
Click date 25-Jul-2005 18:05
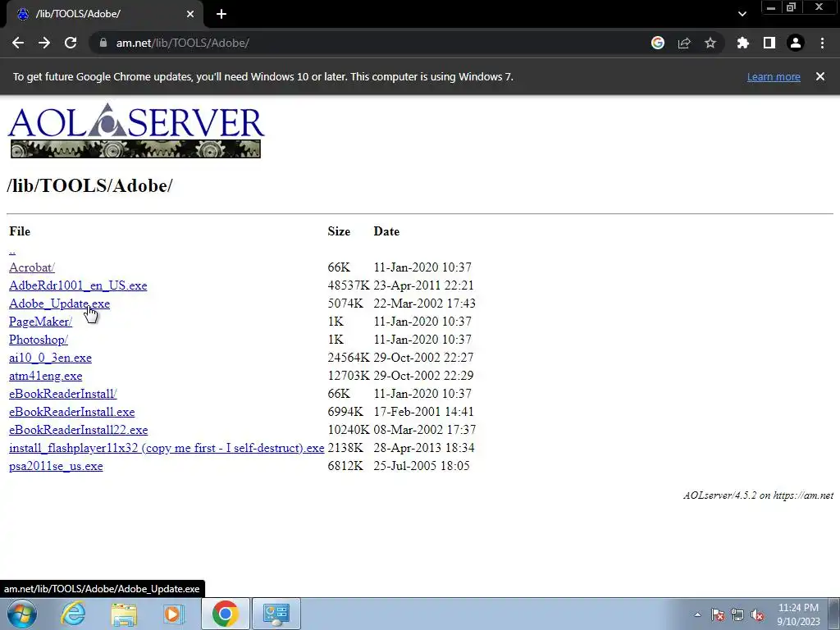422,466
